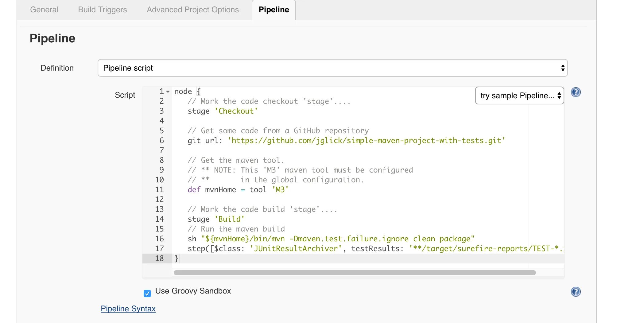Switch to the General tab

pos(44,10)
